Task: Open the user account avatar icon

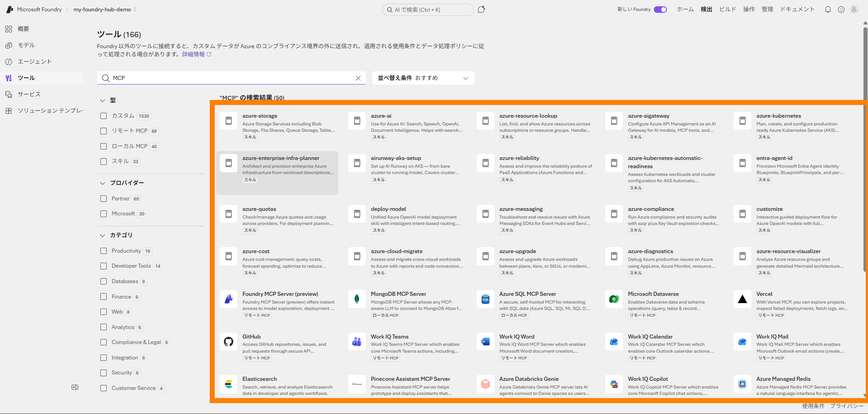Action: 854,9
